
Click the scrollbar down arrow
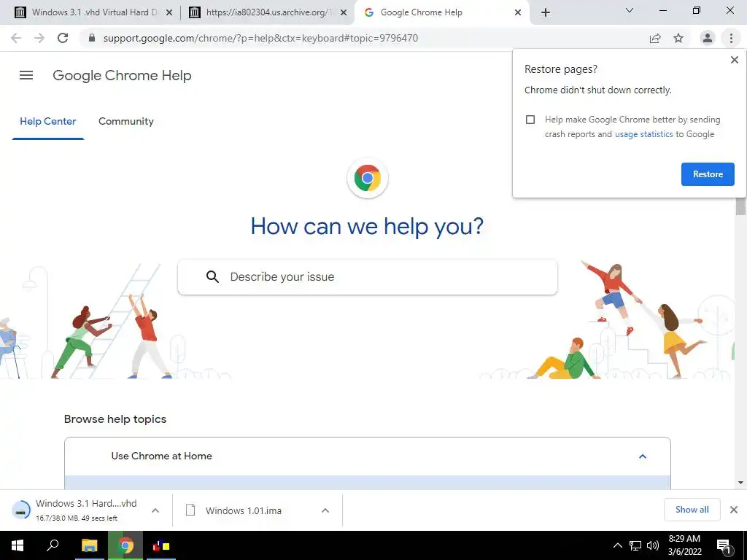click(740, 483)
